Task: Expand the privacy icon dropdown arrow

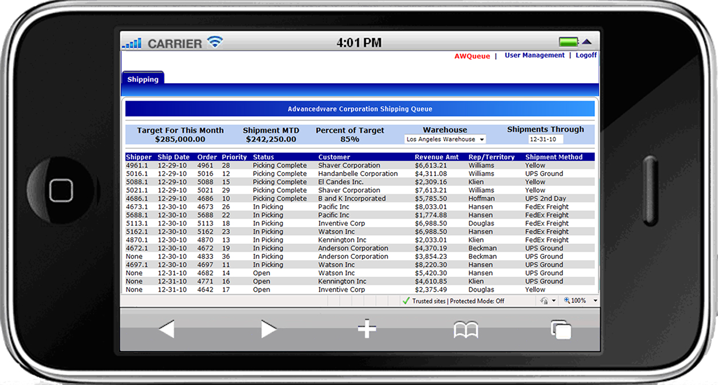Action: coord(554,301)
